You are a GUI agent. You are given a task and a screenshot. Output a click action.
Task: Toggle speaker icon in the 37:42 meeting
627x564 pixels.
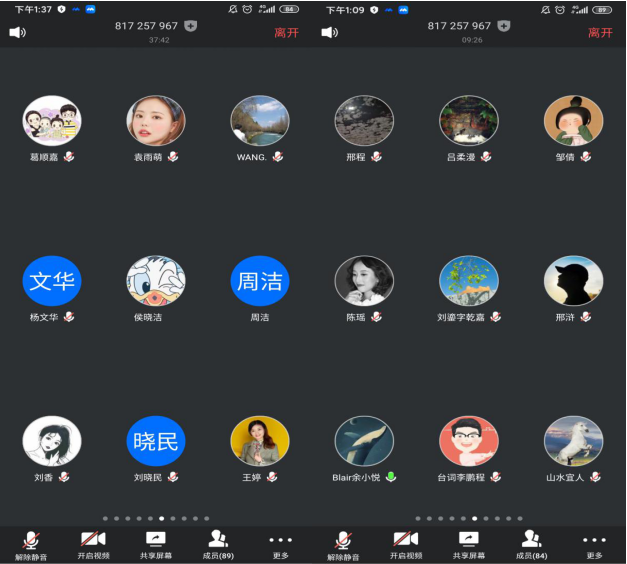(18, 32)
